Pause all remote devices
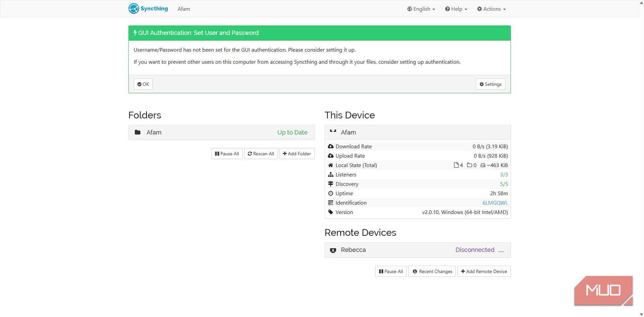The height and width of the screenshot is (317, 644). 391,271
